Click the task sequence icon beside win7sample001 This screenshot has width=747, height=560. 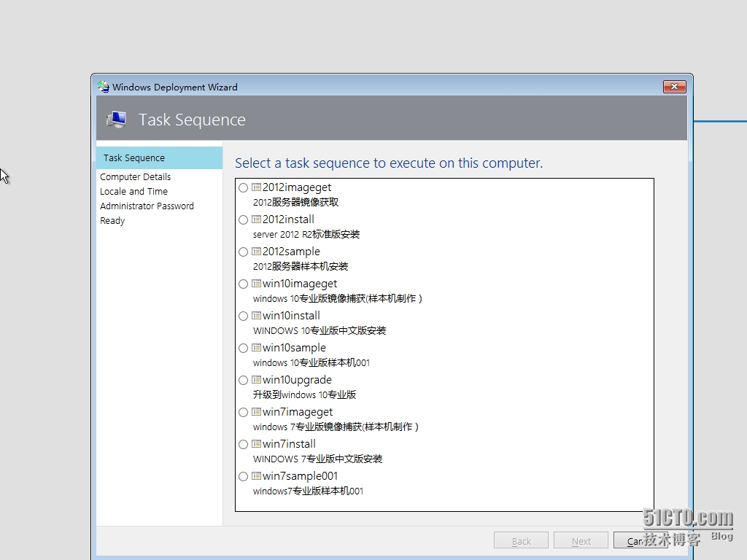click(x=256, y=475)
